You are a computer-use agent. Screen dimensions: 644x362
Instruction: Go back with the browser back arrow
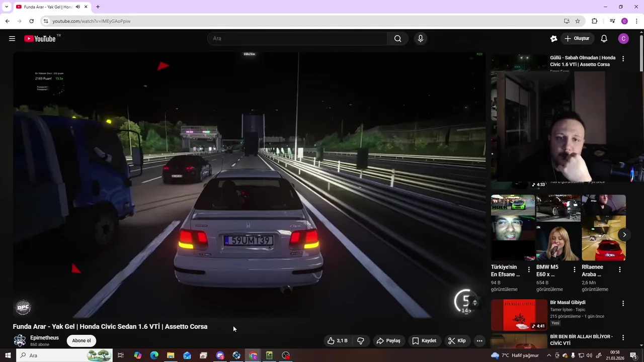pyautogui.click(x=7, y=21)
